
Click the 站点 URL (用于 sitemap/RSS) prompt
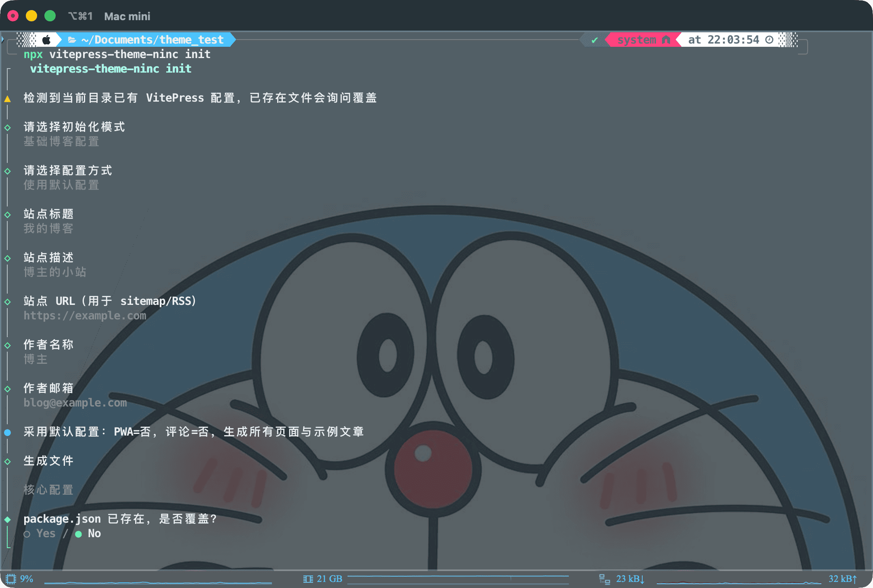(x=110, y=301)
